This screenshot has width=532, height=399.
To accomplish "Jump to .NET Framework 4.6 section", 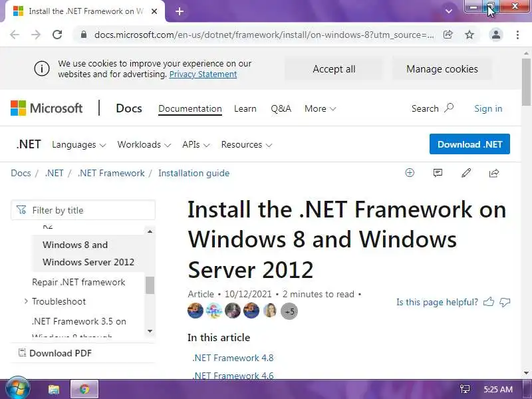I will point(233,375).
